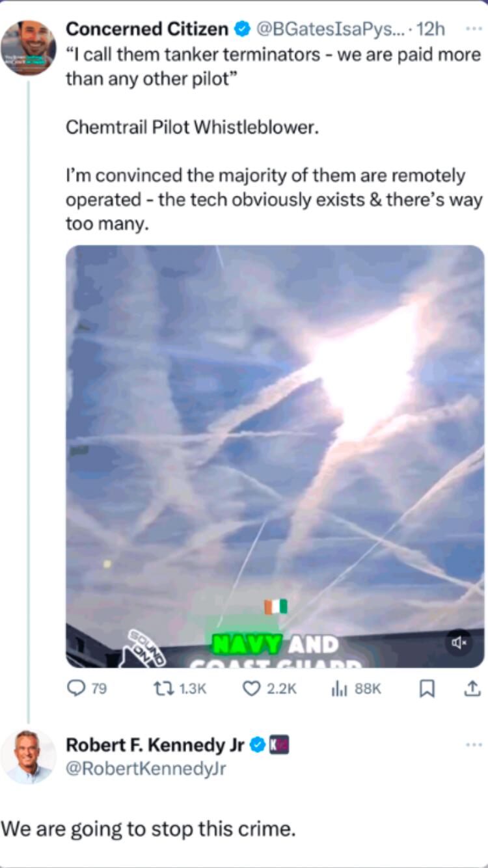
Task: Open more options on Concerned Citizen's tweet
Action: [473, 29]
